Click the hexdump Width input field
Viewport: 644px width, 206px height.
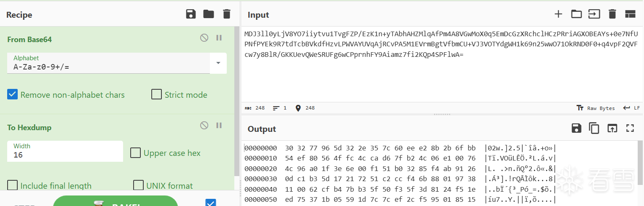(65, 155)
